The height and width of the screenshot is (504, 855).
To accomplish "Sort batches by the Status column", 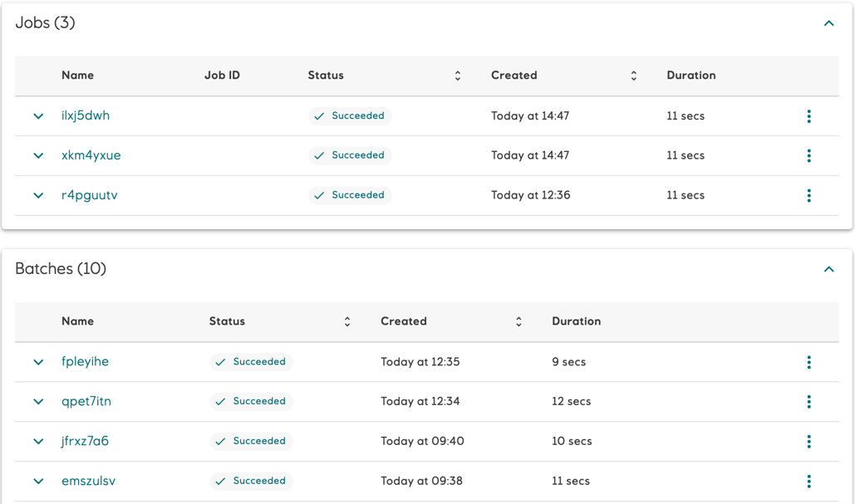I will [346, 321].
